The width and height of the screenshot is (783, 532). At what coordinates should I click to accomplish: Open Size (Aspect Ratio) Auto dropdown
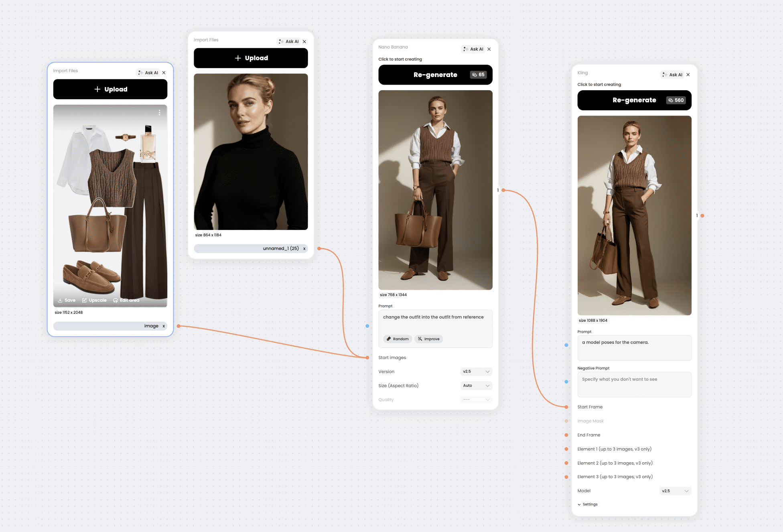click(476, 386)
